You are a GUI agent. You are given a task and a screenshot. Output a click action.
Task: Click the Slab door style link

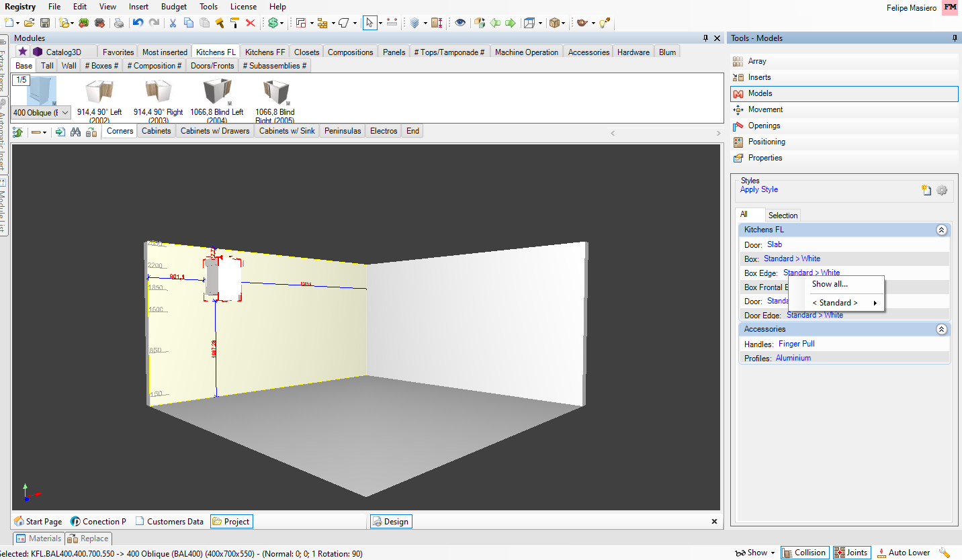pos(775,244)
